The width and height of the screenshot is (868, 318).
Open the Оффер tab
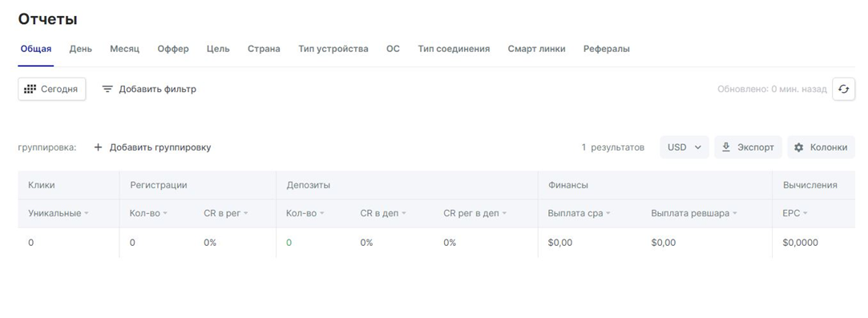(x=173, y=49)
